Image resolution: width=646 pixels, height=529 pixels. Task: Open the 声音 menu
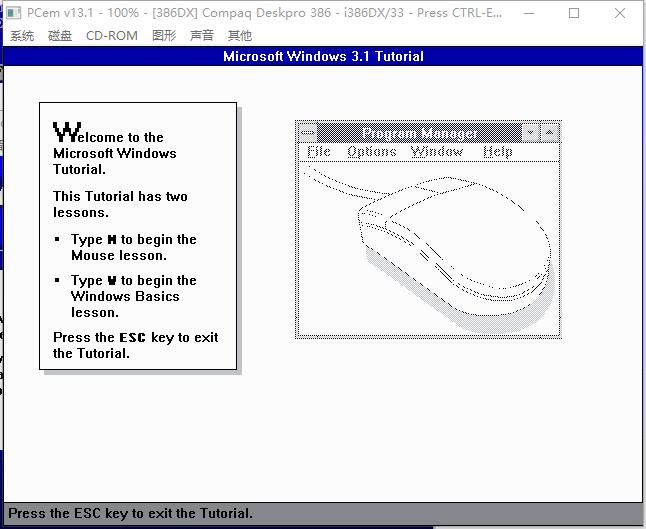[201, 36]
